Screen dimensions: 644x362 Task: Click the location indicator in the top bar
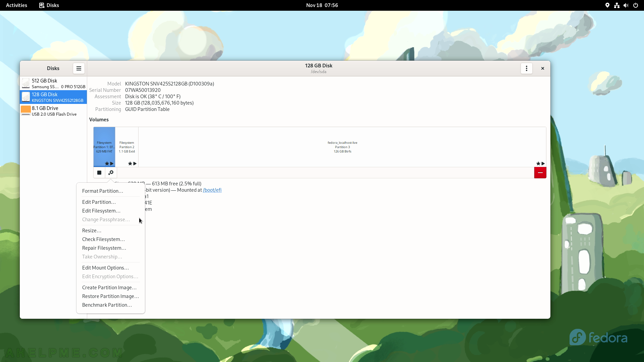coord(607,5)
